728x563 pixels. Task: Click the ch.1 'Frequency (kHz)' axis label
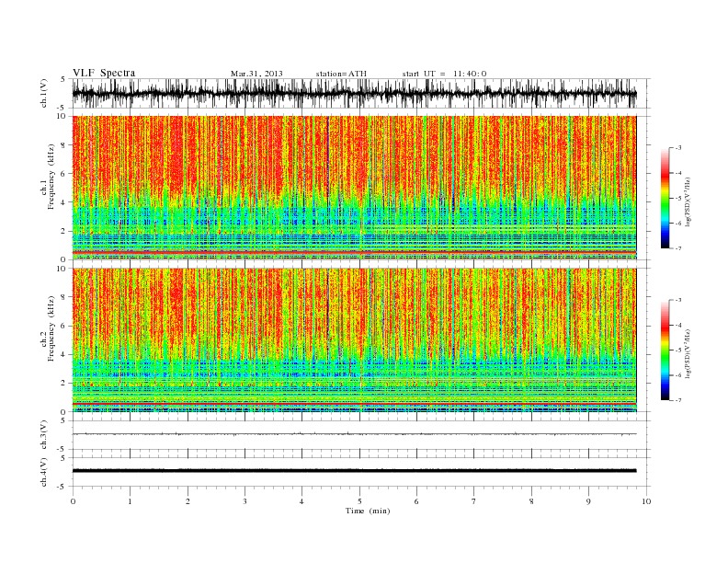point(51,177)
